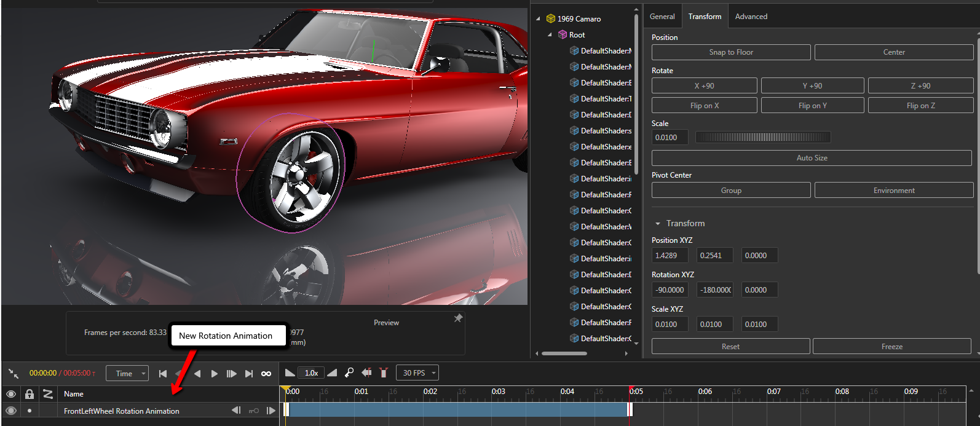Image resolution: width=980 pixels, height=426 pixels.
Task: Switch to the General tab
Action: click(x=662, y=17)
